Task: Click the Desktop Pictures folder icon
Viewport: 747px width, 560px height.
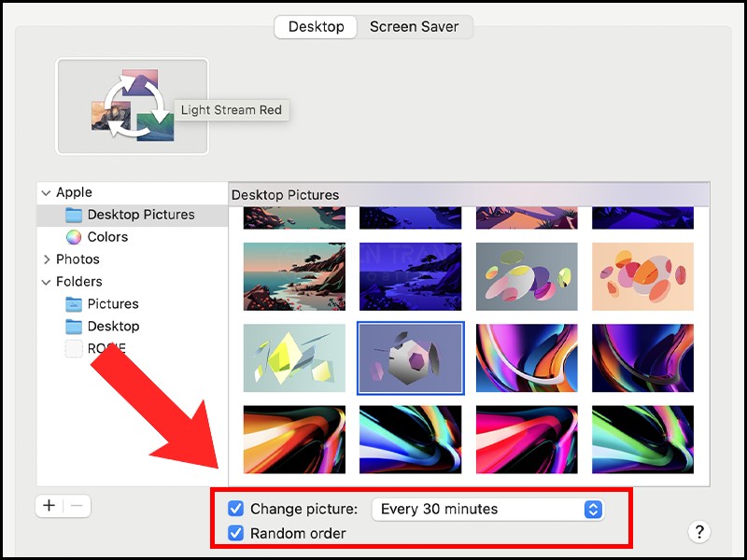Action: tap(74, 215)
